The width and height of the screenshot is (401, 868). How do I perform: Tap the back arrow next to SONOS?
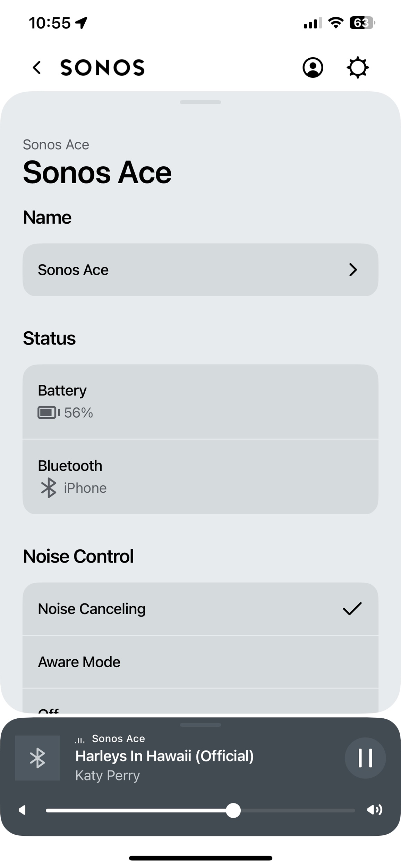pos(37,67)
